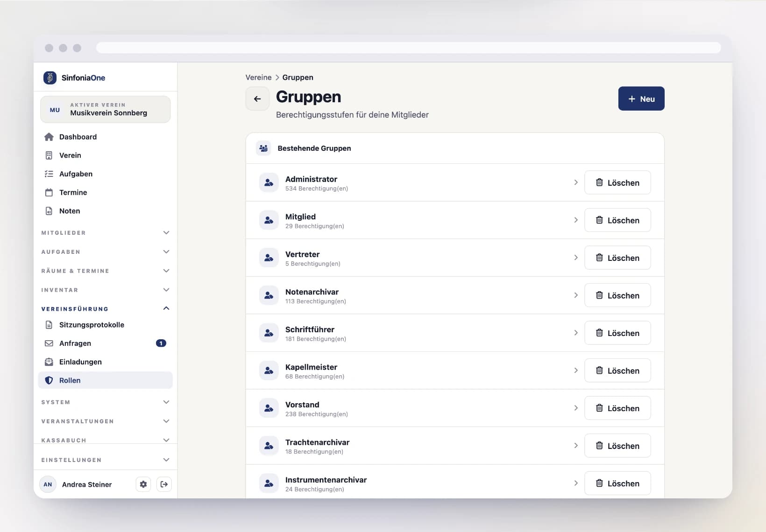Delete the Administrator group
766x532 pixels.
click(617, 182)
